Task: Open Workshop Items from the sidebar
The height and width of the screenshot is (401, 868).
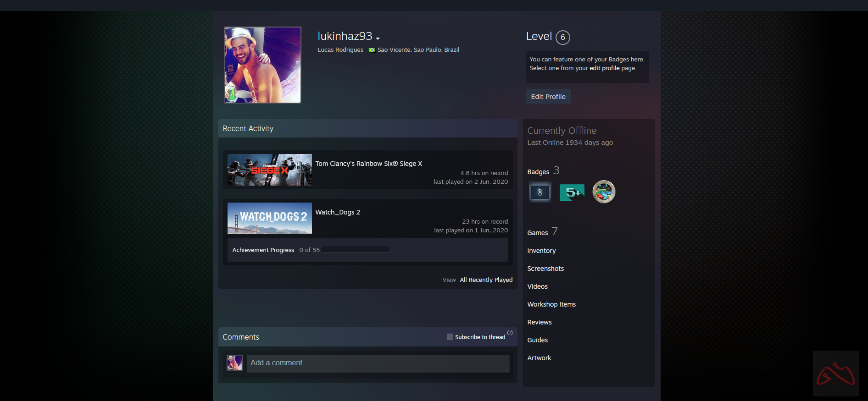Action: point(551,304)
